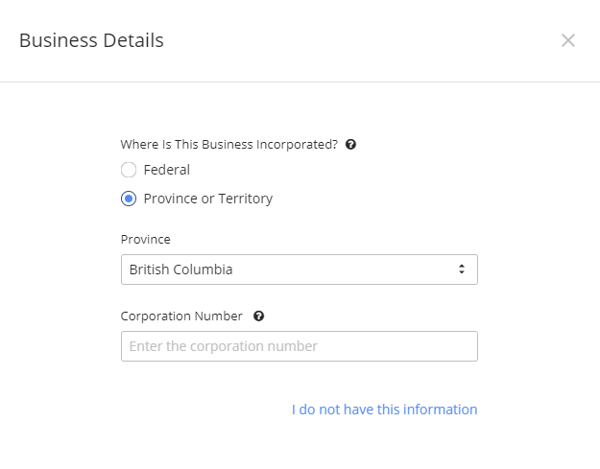Click the British Columbia selected value
The image size is (600, 469).
pyautogui.click(x=181, y=269)
